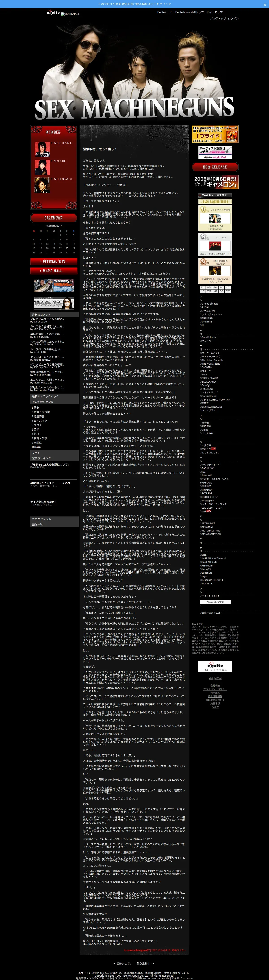The width and height of the screenshot is (269, 980).
Task: Open comment ベースが脱落したんですか..
Action: coord(47,342)
